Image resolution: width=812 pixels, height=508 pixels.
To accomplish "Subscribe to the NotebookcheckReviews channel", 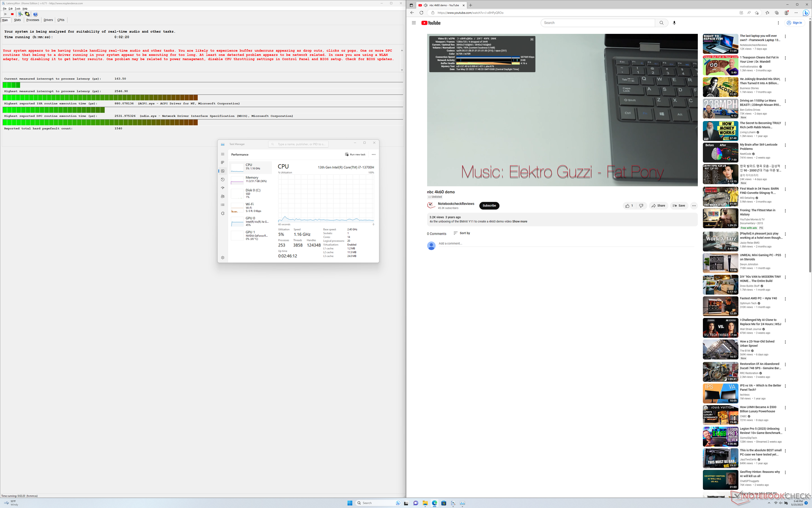I will (x=489, y=206).
